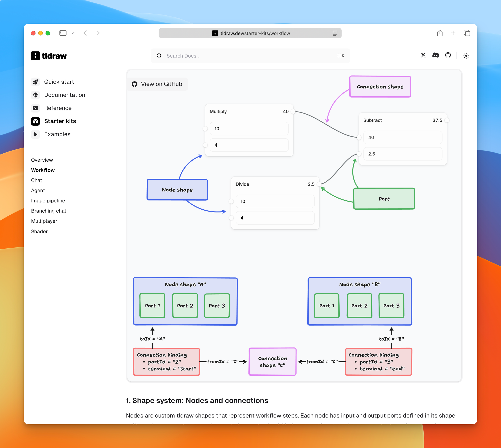
Task: Click the Multiply node title
Action: [218, 112]
